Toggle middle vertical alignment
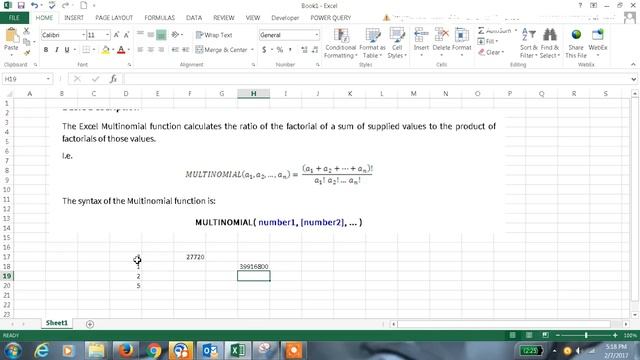Screen dimensions: 640x360 tap(151, 35)
